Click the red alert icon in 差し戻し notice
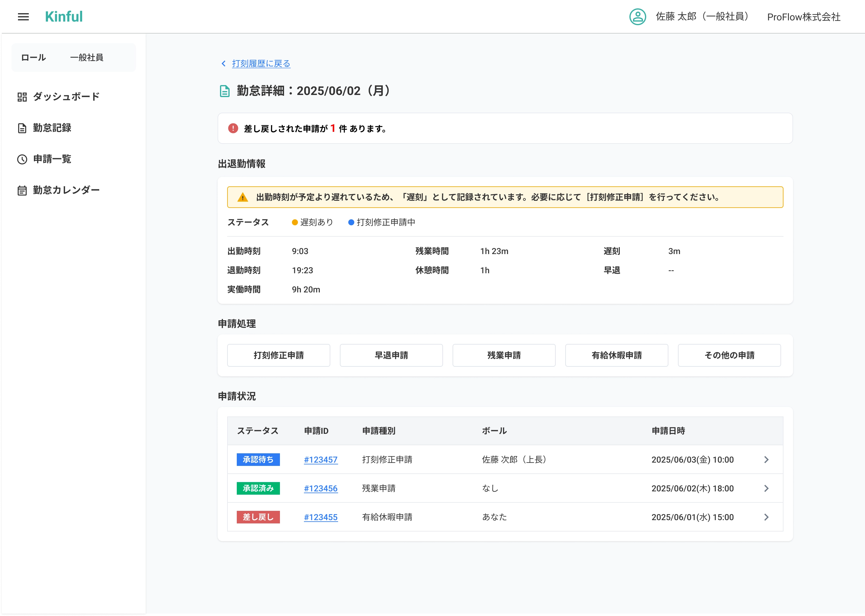This screenshot has height=616, width=865. (233, 128)
